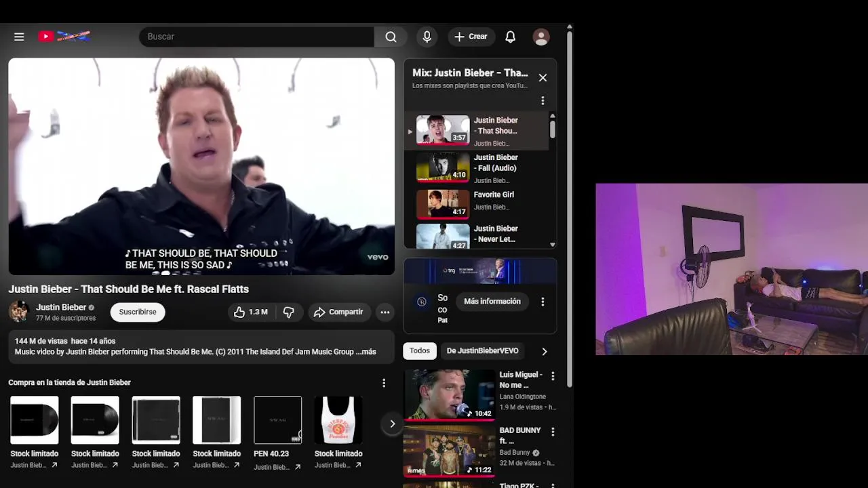Image resolution: width=868 pixels, height=488 pixels.
Task: Show more filter chips with arrow
Action: 544,351
